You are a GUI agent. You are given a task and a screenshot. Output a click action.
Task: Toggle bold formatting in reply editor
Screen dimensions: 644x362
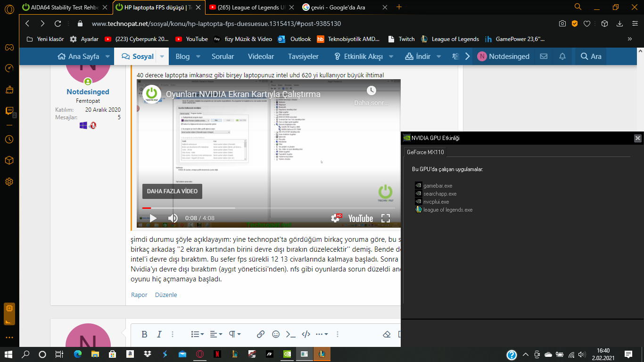[145, 334]
